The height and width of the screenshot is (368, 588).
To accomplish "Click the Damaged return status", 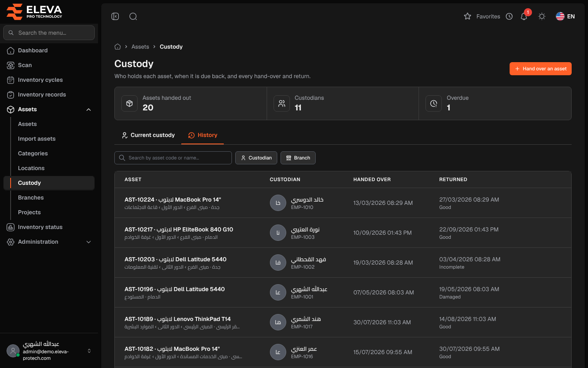I will (450, 297).
